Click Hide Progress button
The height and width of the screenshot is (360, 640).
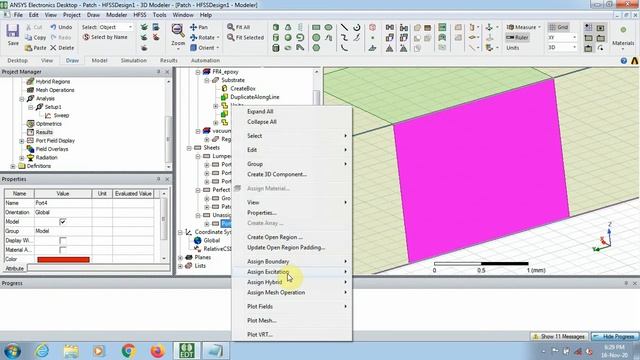point(615,337)
